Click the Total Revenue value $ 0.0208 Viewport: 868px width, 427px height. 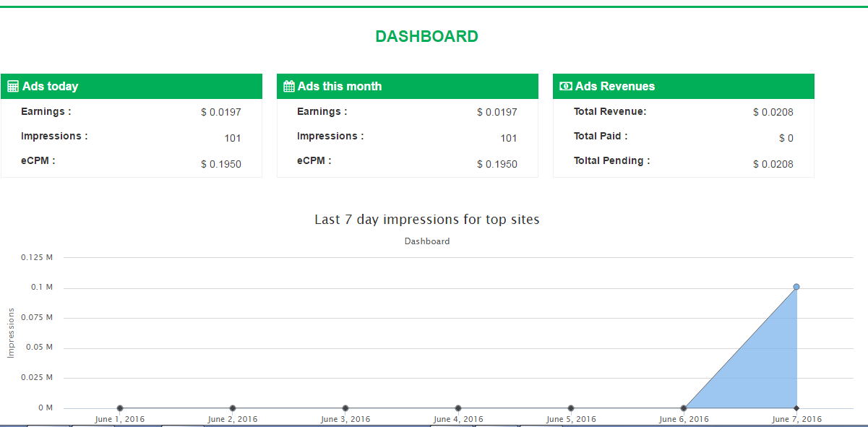click(x=773, y=112)
